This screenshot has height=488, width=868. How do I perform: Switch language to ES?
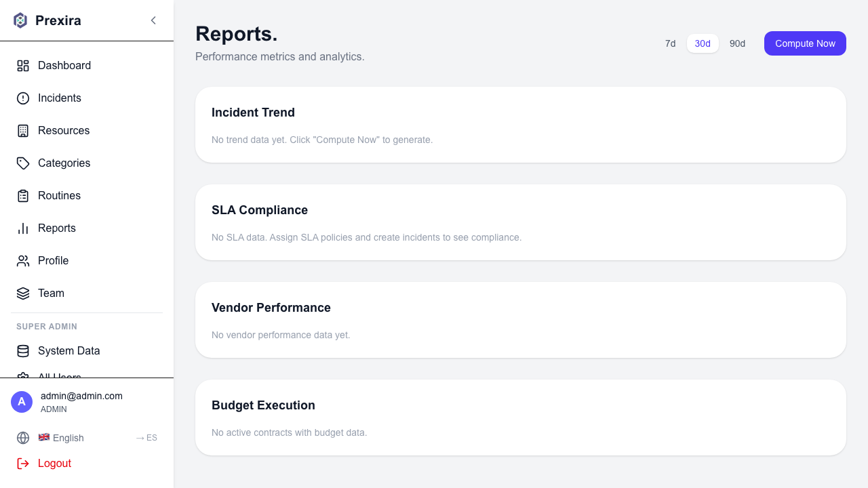point(146,438)
